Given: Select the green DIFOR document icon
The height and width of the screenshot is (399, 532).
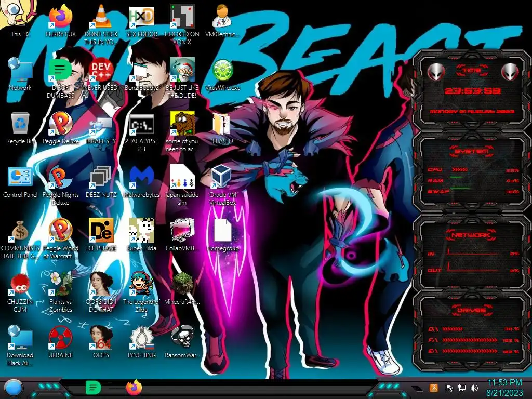Looking at the screenshot, I should [x=60, y=78].
